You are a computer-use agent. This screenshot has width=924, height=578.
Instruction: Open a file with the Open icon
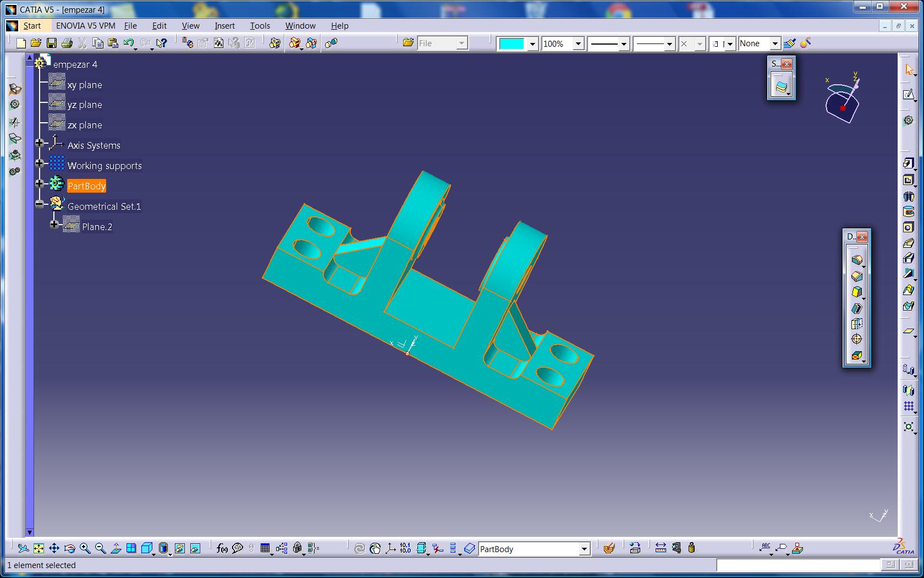pyautogui.click(x=36, y=43)
